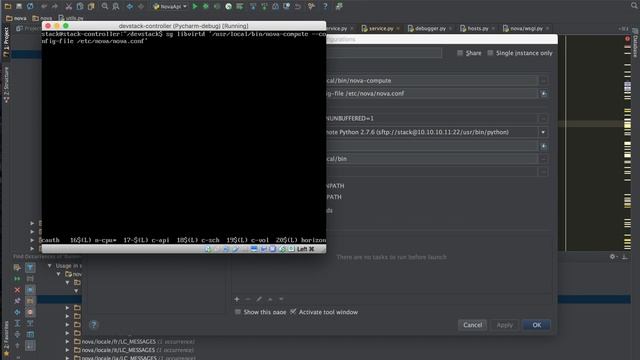Click the Paste clipboard icon

pyautogui.click(x=91, y=6)
